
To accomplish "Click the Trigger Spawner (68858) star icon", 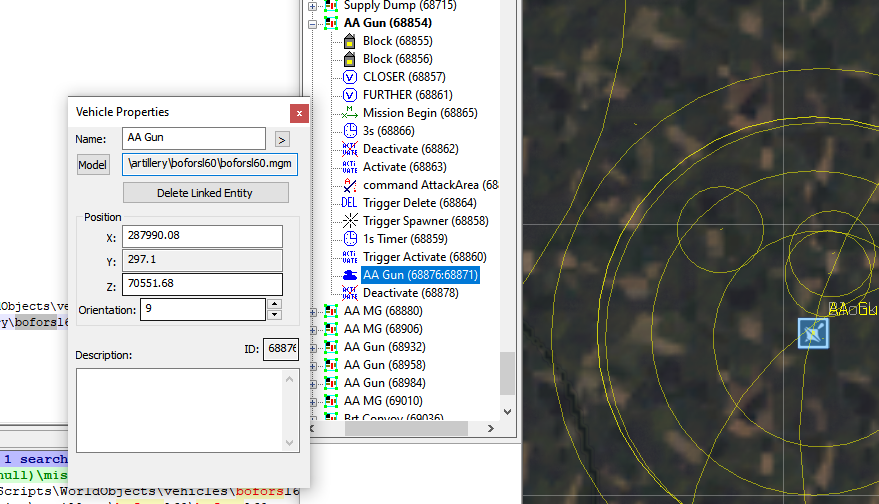I will coord(350,221).
